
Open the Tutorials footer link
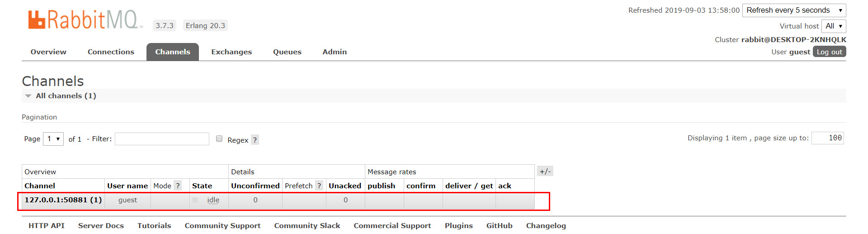coord(154,225)
